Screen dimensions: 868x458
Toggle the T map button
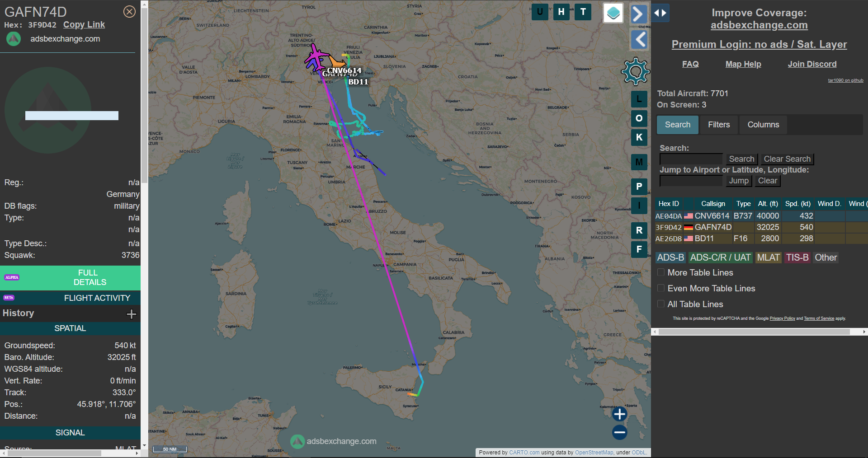583,12
